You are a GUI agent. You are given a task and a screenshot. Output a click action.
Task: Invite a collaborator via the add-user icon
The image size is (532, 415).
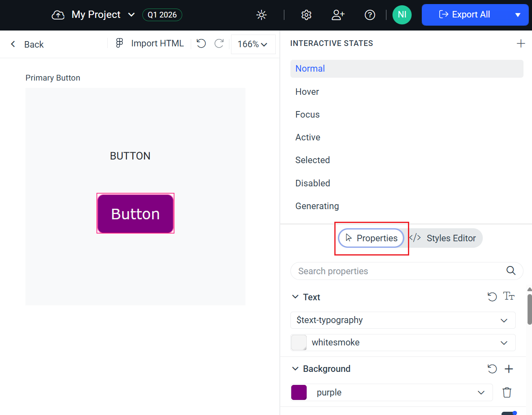point(338,15)
